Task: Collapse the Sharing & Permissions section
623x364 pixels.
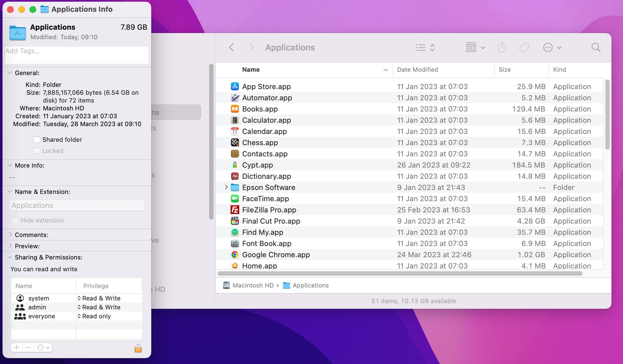Action: click(10, 257)
